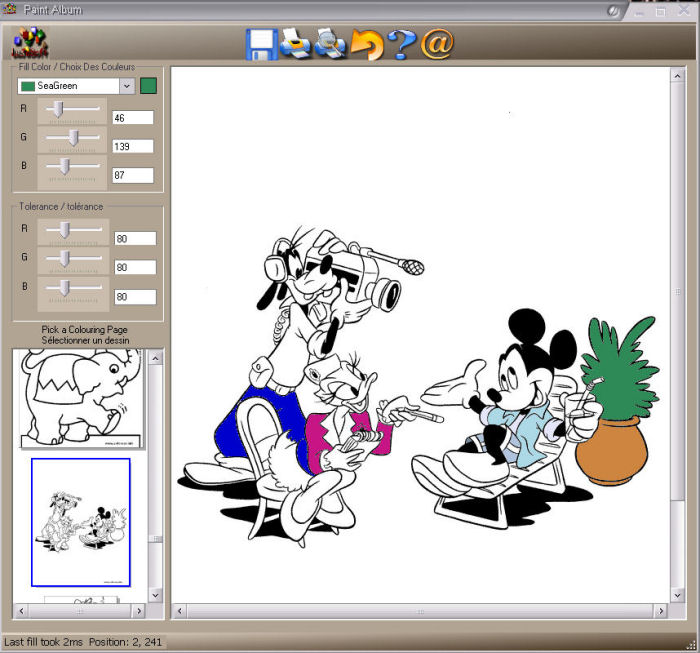The height and width of the screenshot is (653, 700).
Task: Click the green fill color swatch
Action: (x=148, y=86)
